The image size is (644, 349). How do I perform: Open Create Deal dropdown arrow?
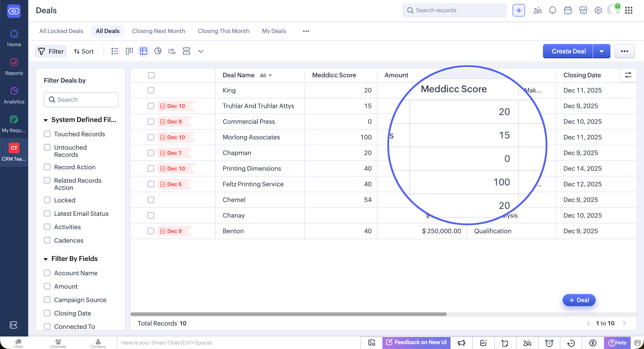click(x=602, y=51)
